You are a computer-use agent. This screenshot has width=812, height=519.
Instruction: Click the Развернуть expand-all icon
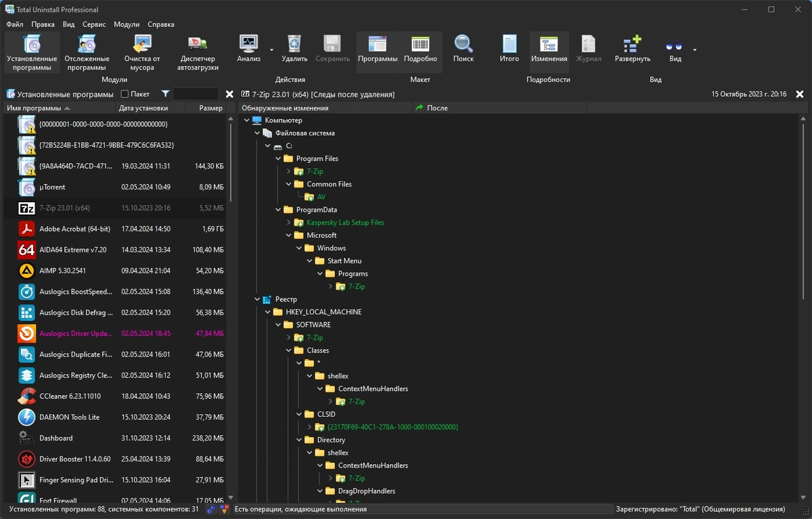[633, 49]
